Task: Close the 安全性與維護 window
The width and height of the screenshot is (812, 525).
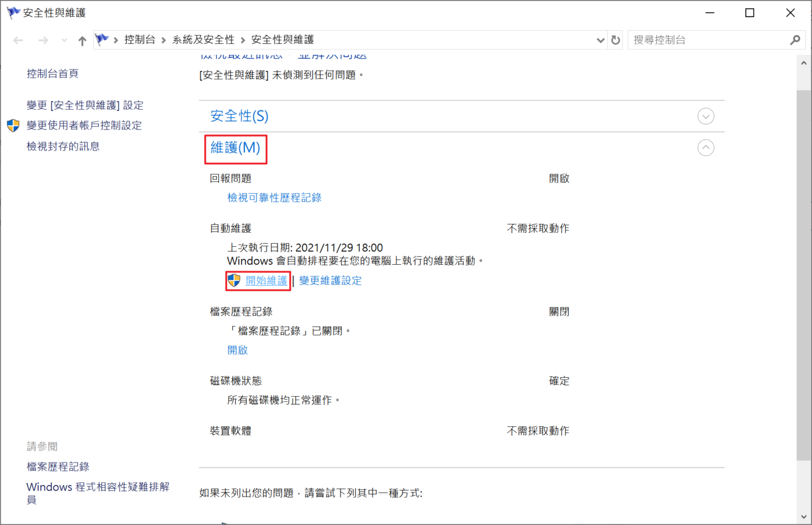Action: pos(790,13)
